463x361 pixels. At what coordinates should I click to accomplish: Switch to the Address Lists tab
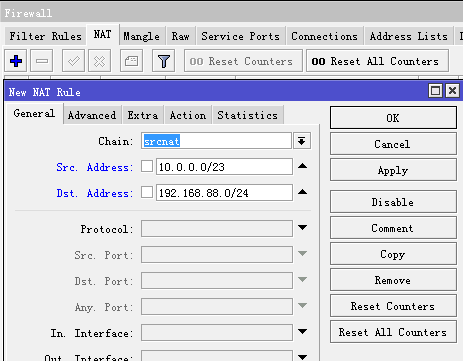(x=409, y=36)
